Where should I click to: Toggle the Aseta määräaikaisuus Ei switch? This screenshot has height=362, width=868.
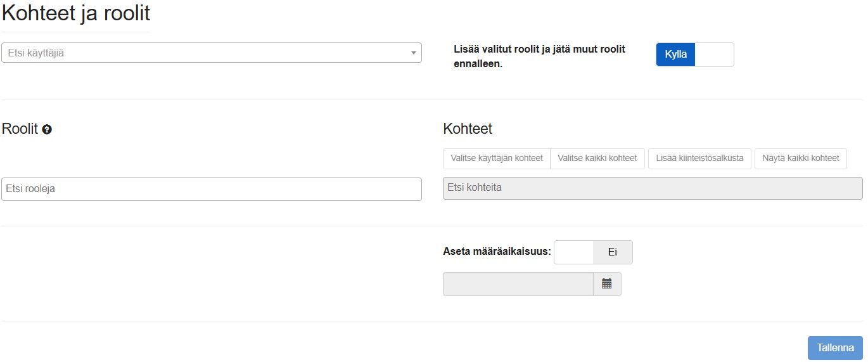pyautogui.click(x=593, y=252)
